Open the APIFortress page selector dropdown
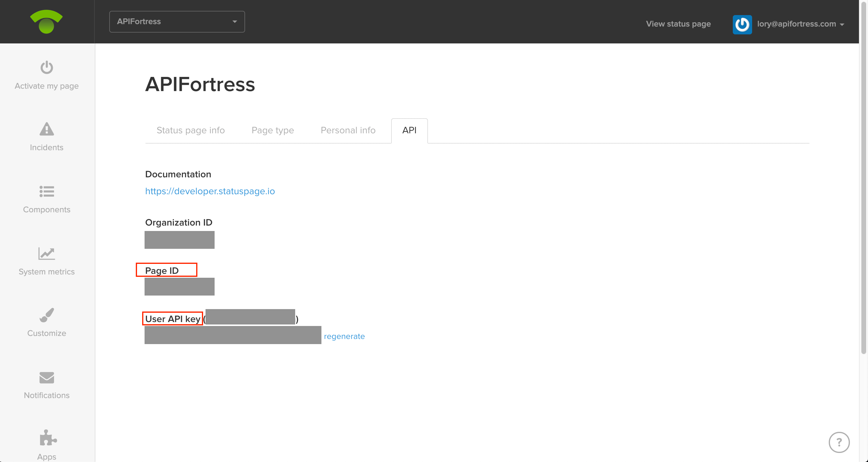The width and height of the screenshot is (868, 462). pos(177,21)
